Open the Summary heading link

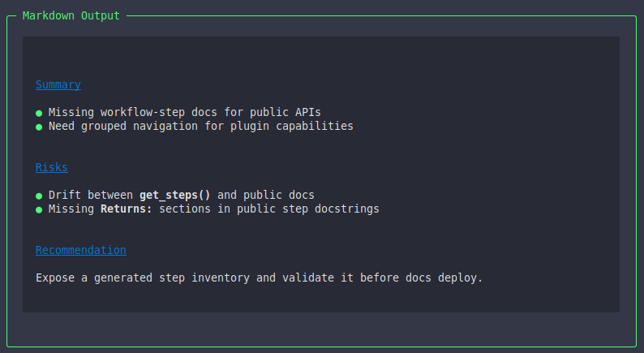tap(58, 84)
